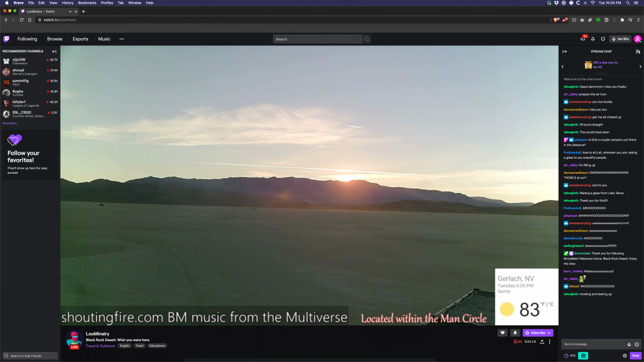Open the pink user avatar menu
This screenshot has height=362, width=644.
point(638,39)
